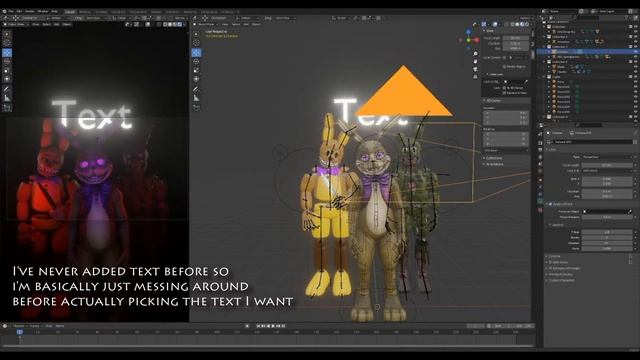This screenshot has height=360, width=640.
Task: Toggle Lock To 3D Cursor checkbox
Action: (504, 88)
